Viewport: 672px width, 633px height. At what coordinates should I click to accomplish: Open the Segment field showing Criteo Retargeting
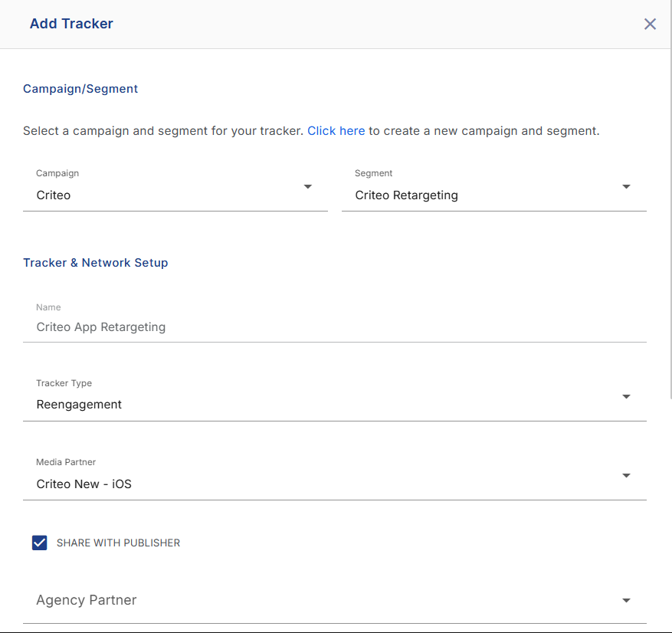(493, 189)
